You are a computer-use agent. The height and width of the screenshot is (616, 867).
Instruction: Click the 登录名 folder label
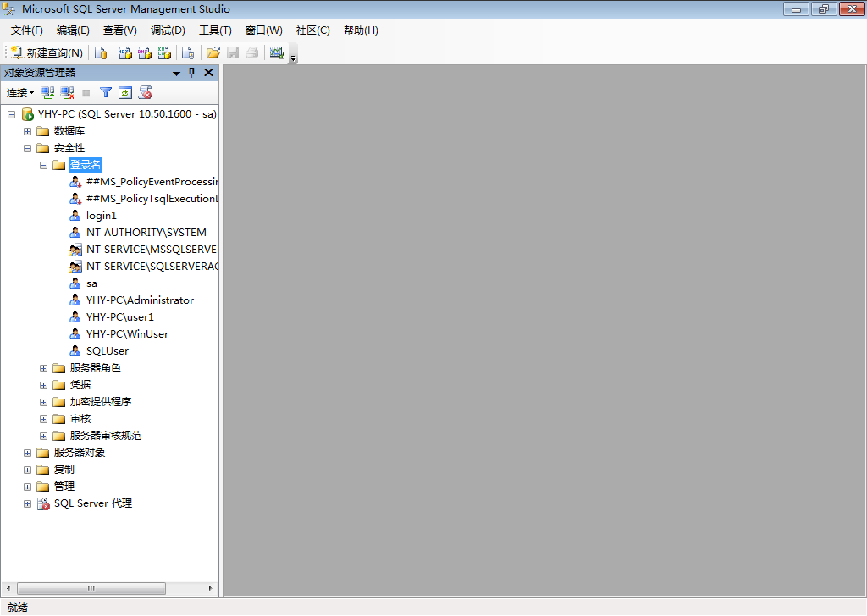pyautogui.click(x=86, y=165)
